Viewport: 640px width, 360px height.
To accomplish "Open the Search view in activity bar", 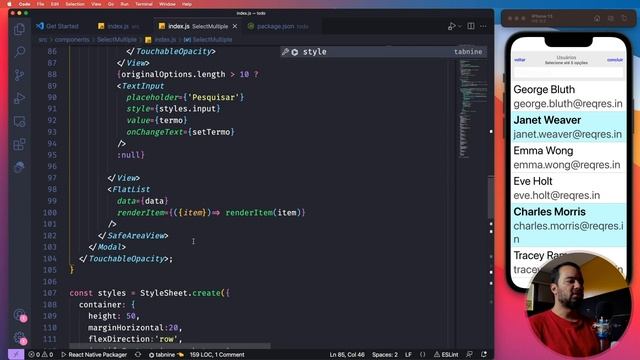I will tap(19, 52).
